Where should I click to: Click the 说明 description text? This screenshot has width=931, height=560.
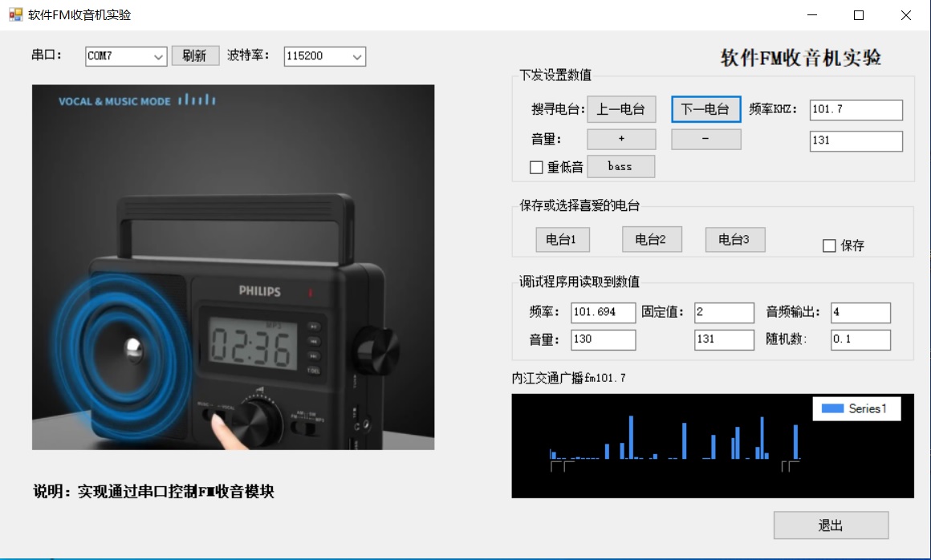point(154,491)
